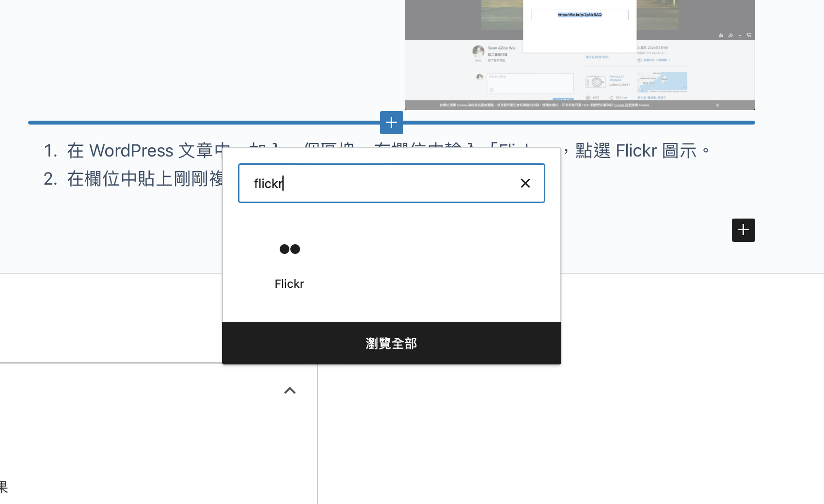
Task: Collapse the block with the up chevron
Action: pyautogui.click(x=289, y=391)
